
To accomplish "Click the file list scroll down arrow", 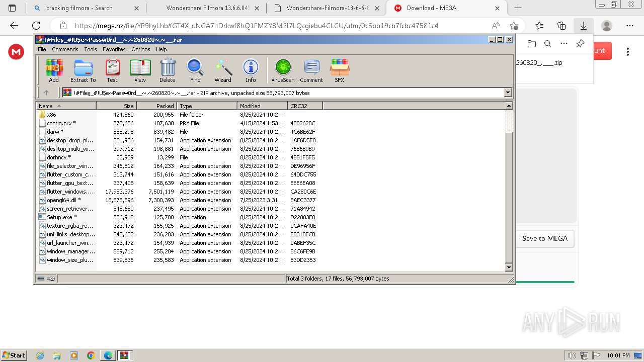I will click(x=509, y=267).
